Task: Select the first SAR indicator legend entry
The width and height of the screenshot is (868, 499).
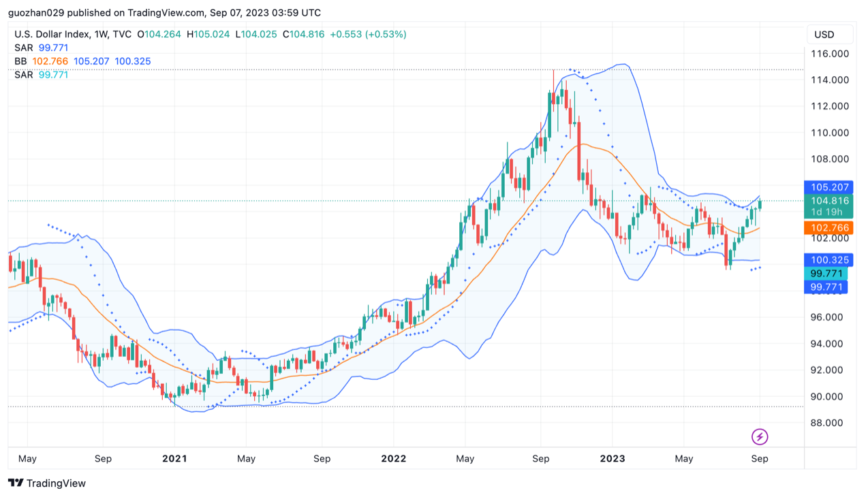Action: point(24,48)
